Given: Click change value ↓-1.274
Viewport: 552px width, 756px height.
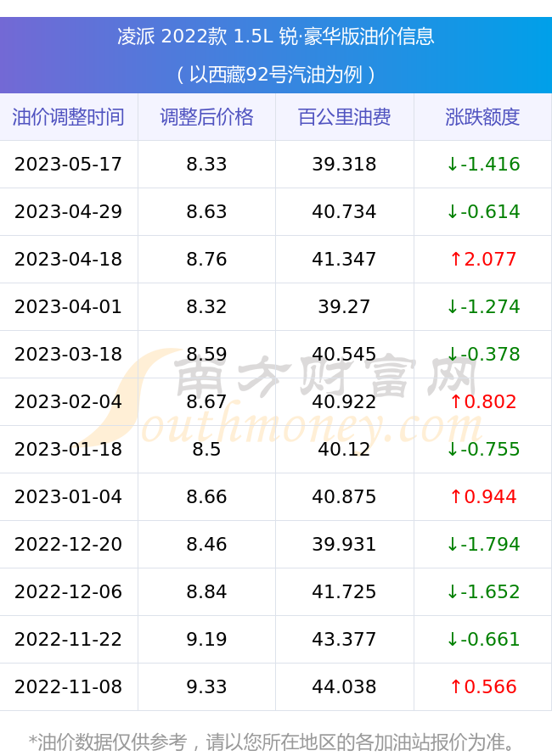Looking at the screenshot, I should [x=483, y=306].
